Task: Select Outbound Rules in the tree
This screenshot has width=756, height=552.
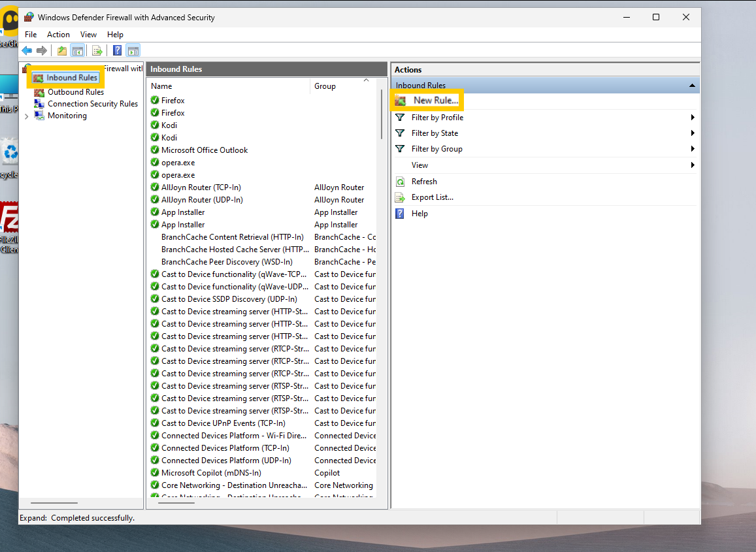Action: [x=76, y=92]
